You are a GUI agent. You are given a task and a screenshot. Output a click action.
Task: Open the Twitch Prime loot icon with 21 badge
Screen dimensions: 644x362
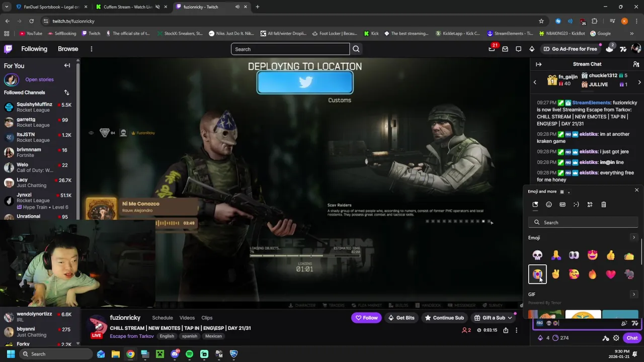pyautogui.click(x=492, y=49)
